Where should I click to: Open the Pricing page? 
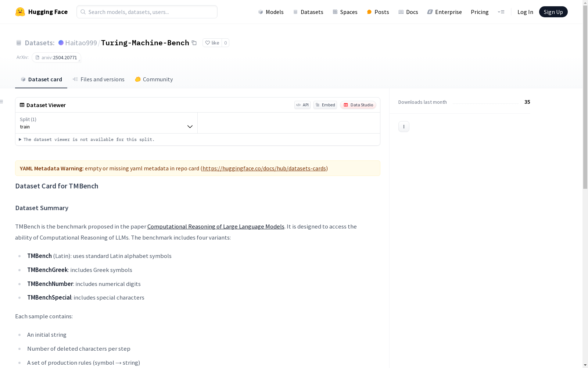pos(480,12)
